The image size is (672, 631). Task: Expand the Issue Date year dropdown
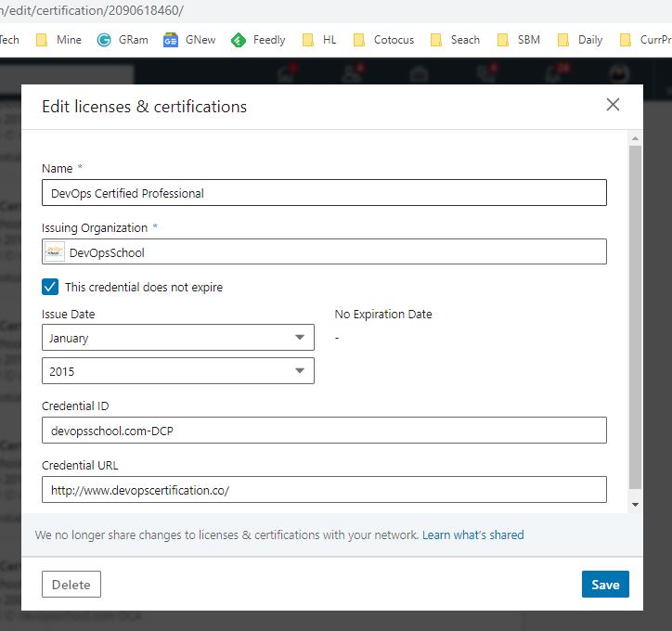tap(178, 371)
